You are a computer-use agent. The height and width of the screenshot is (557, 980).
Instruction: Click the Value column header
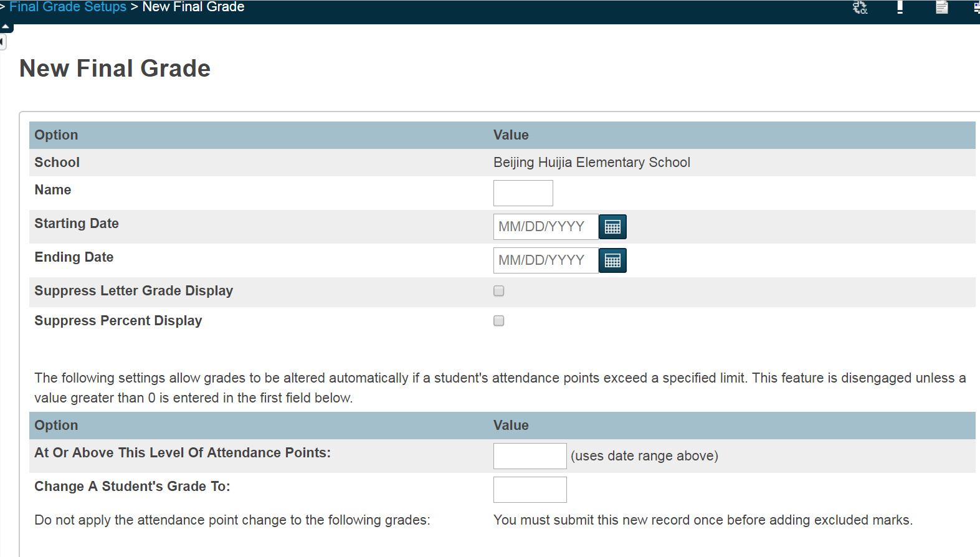pos(511,135)
